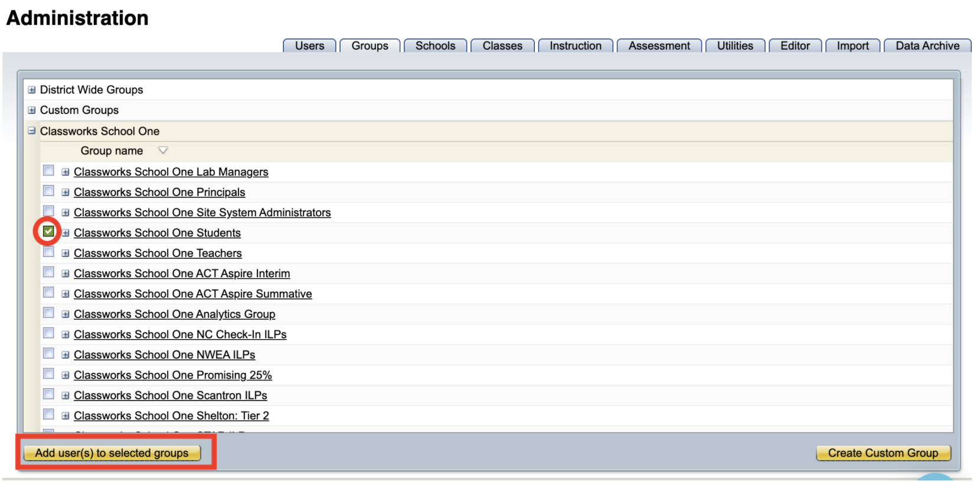
Task: Expand District Wide Groups
Action: [x=32, y=90]
